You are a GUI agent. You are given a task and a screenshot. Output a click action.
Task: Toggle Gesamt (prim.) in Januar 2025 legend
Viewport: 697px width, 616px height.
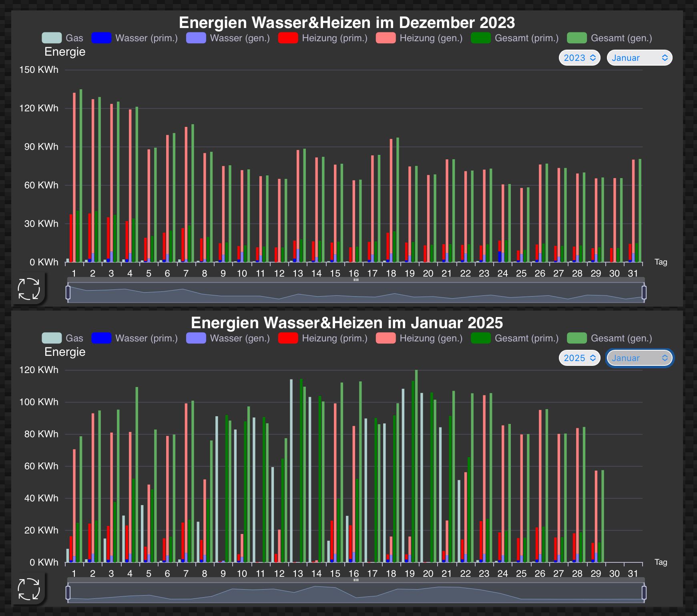(x=515, y=338)
